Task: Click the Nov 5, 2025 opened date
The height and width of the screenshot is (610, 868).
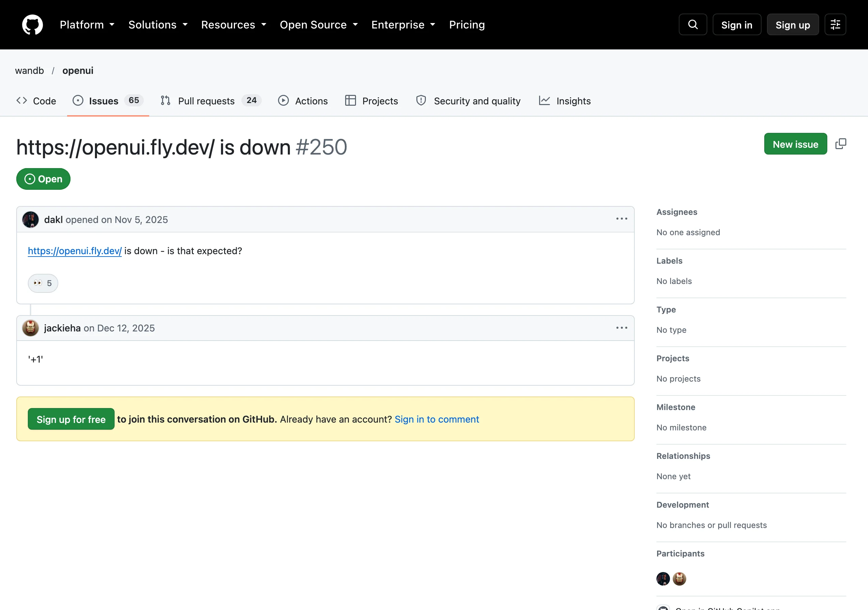Action: coord(141,220)
